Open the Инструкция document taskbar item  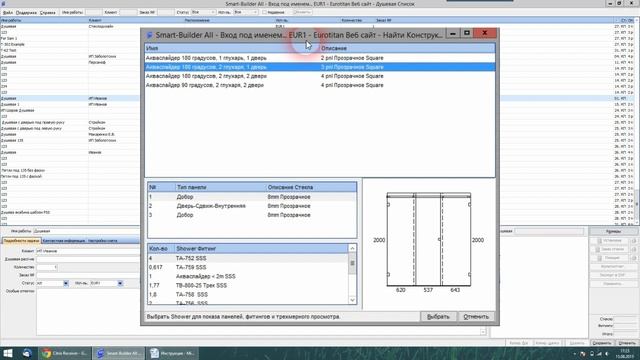(172, 353)
